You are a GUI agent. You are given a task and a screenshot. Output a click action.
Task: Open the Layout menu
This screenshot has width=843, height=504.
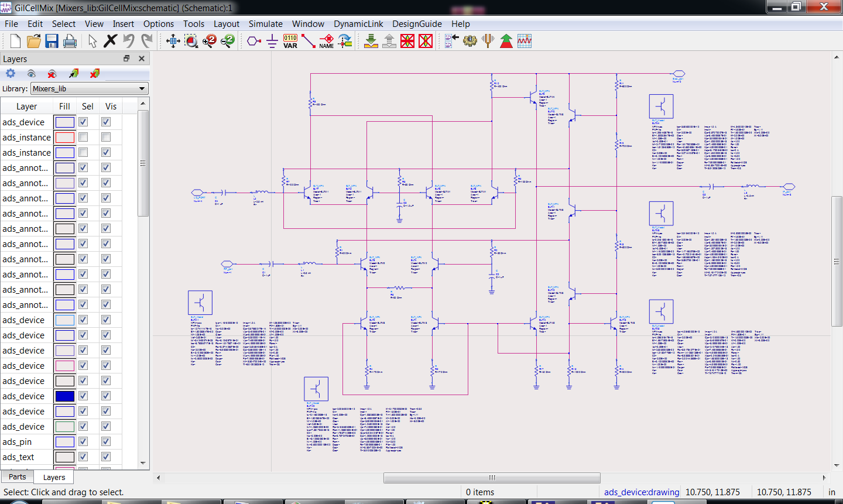point(227,24)
